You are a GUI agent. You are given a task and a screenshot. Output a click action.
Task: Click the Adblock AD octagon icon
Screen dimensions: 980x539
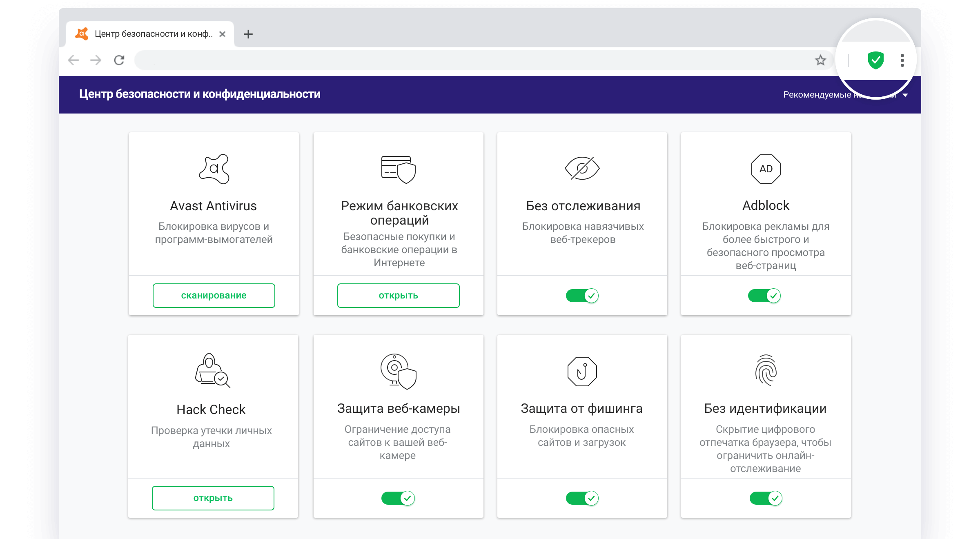[766, 169]
